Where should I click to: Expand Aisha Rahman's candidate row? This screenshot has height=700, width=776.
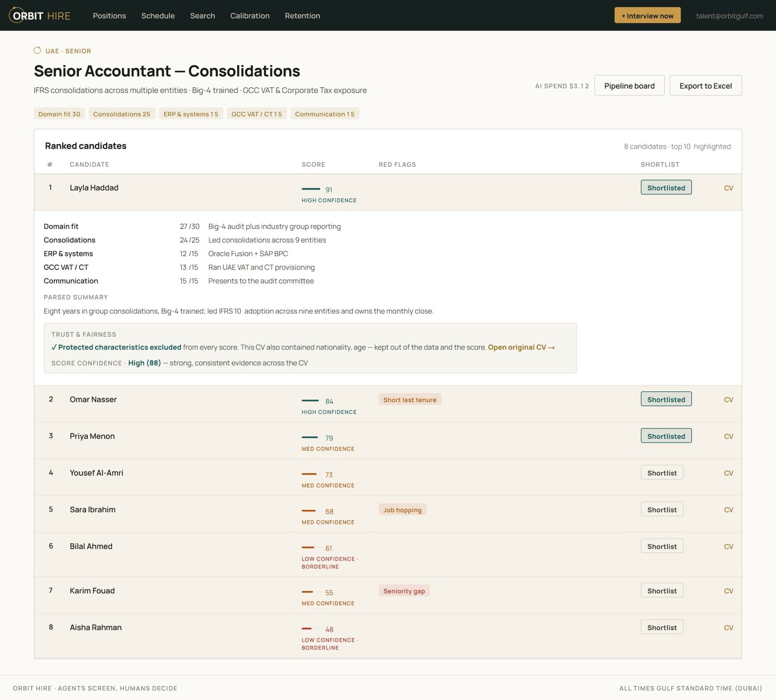click(x=388, y=636)
